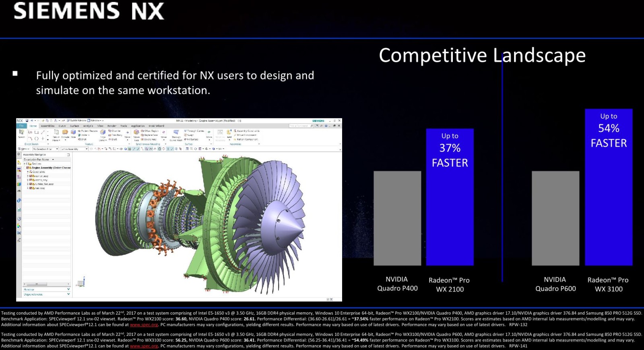Select the Through Curve Mesh tool
The height and width of the screenshot is (350, 644).
(176, 134)
